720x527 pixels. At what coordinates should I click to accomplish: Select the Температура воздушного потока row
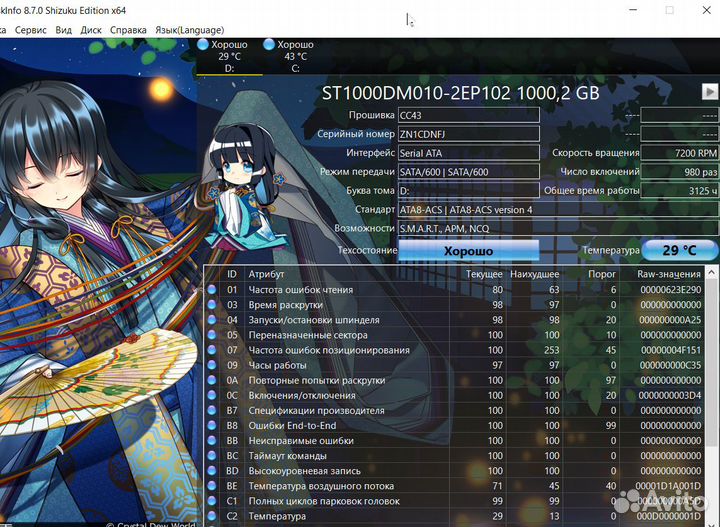pos(455,486)
